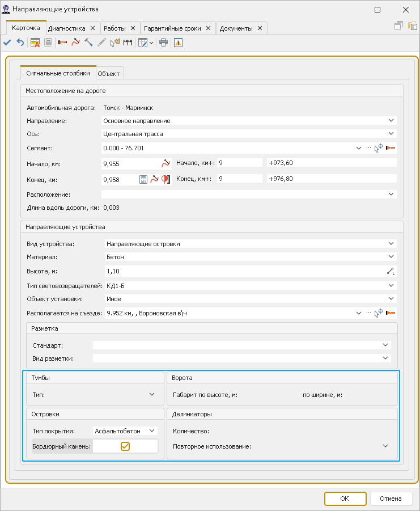The width and height of the screenshot is (420, 511).
Task: Click the OK button
Action: click(x=345, y=499)
